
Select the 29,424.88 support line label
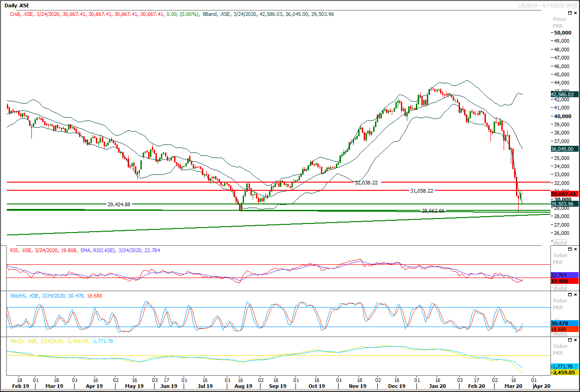click(119, 204)
